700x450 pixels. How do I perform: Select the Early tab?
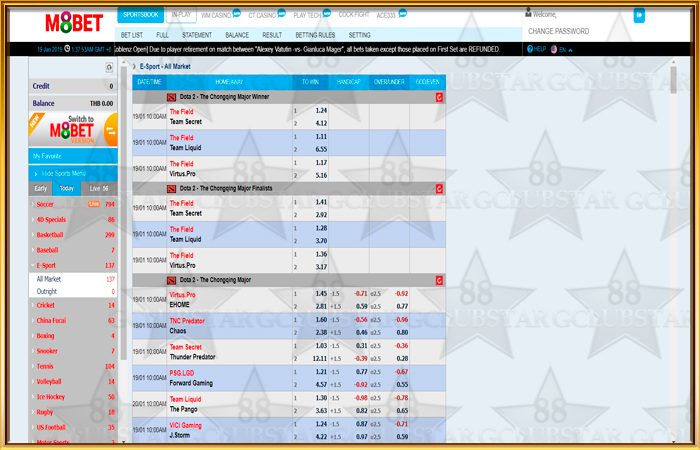tap(41, 188)
